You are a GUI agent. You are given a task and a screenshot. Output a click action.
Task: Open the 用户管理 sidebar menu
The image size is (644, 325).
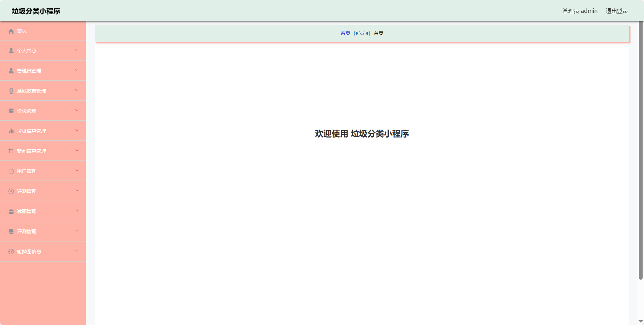[43, 171]
